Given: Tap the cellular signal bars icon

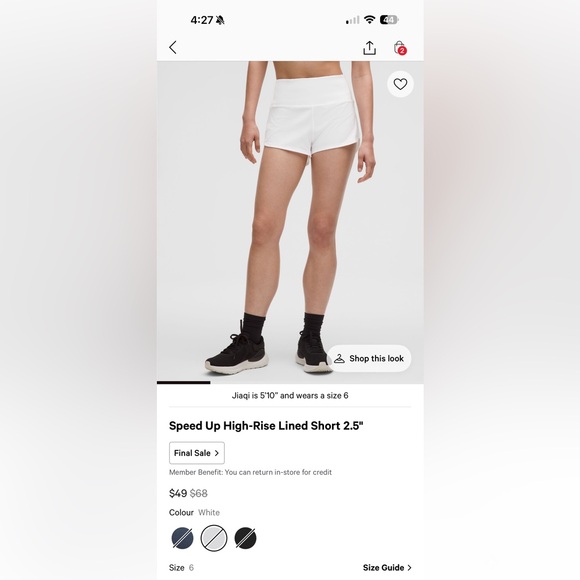Looking at the screenshot, I should (x=353, y=20).
